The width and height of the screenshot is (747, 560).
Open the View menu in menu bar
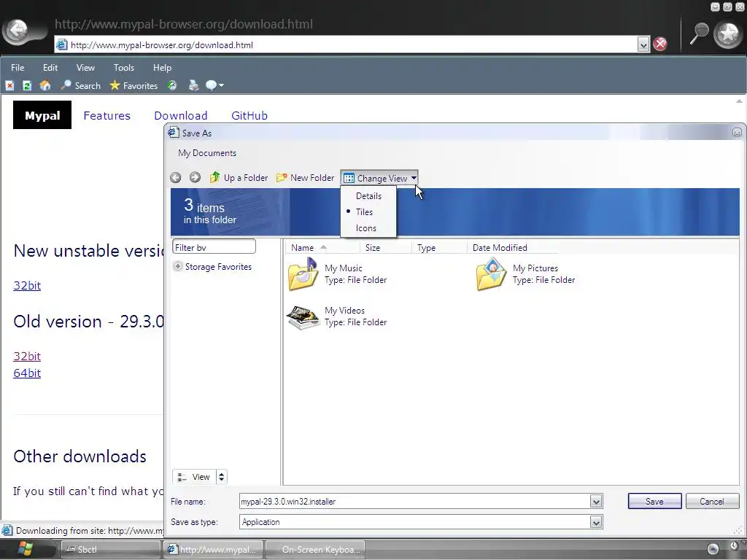(x=86, y=68)
